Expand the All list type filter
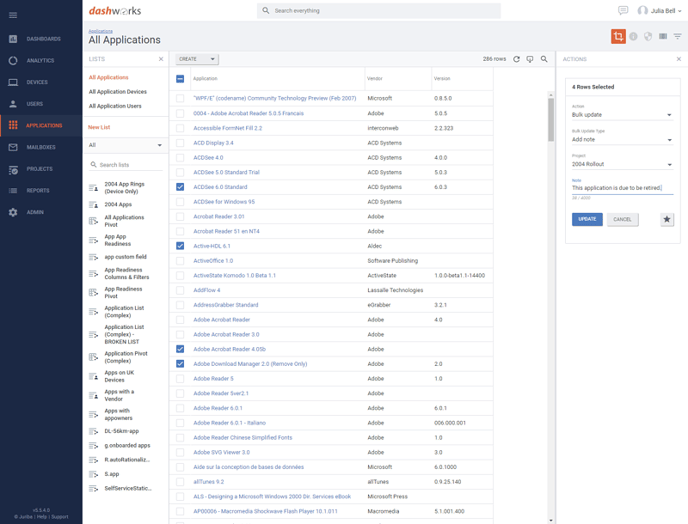The height and width of the screenshot is (524, 688). coord(125,145)
